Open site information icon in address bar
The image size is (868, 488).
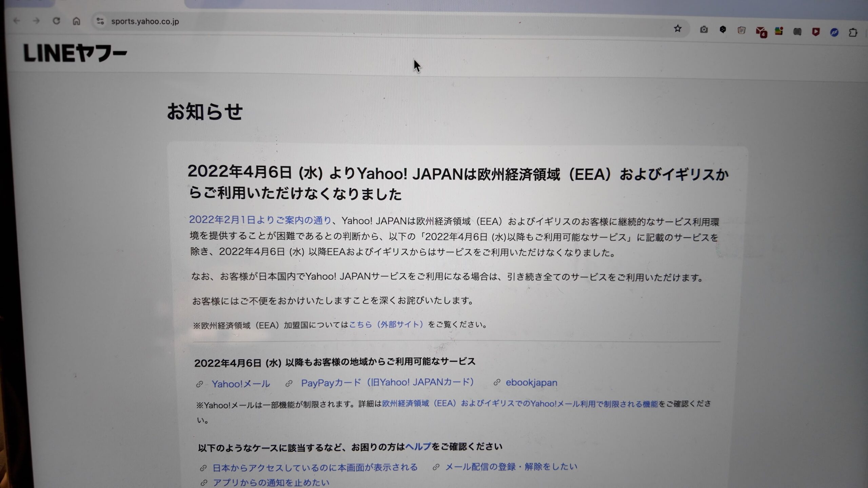click(100, 21)
